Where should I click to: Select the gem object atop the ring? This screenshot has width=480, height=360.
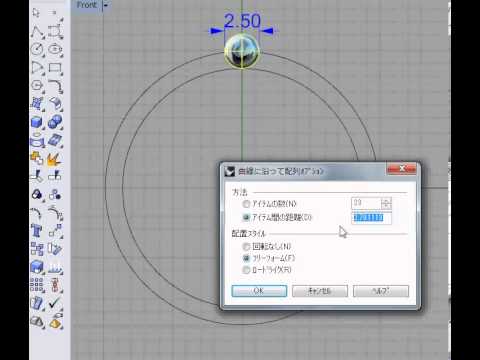click(x=242, y=51)
